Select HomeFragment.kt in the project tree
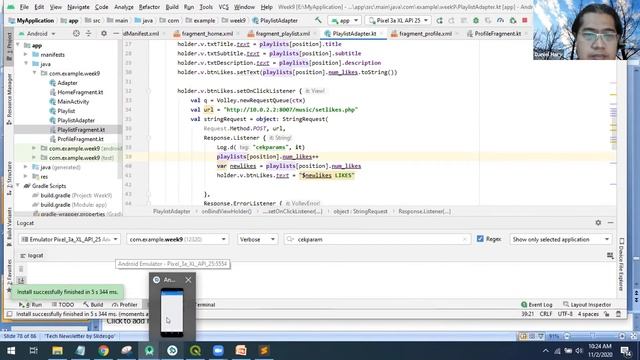The width and height of the screenshot is (640, 360). tap(80, 92)
